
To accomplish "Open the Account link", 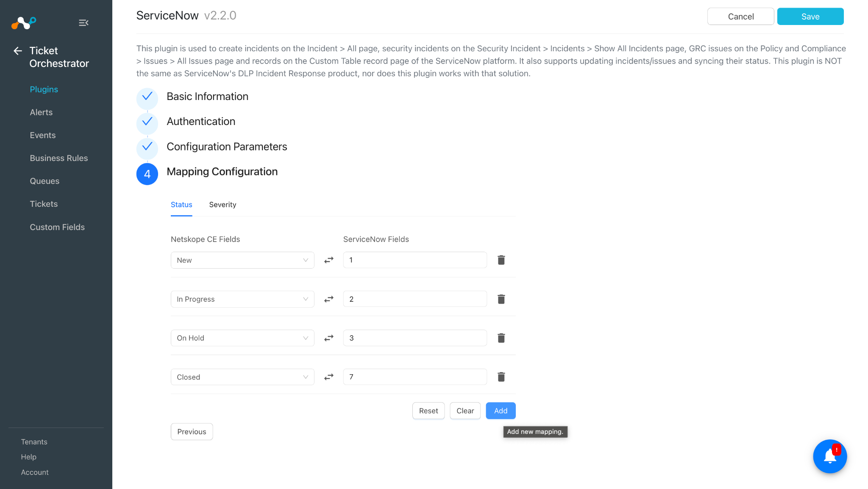I will (x=35, y=472).
